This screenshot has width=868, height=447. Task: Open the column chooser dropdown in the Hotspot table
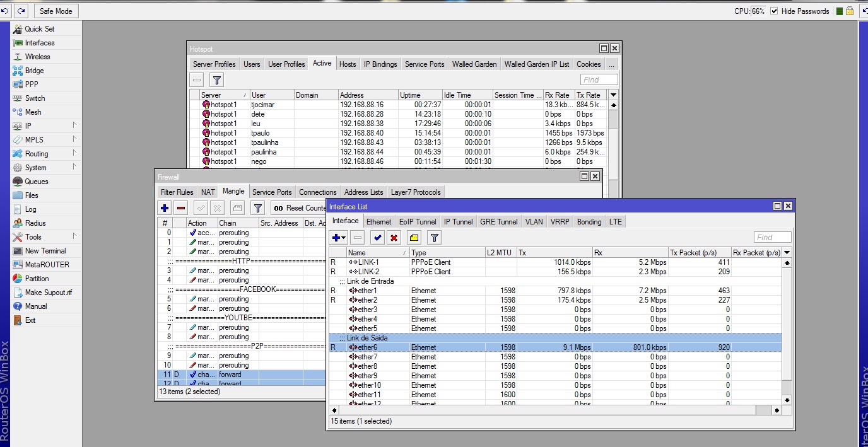(613, 95)
